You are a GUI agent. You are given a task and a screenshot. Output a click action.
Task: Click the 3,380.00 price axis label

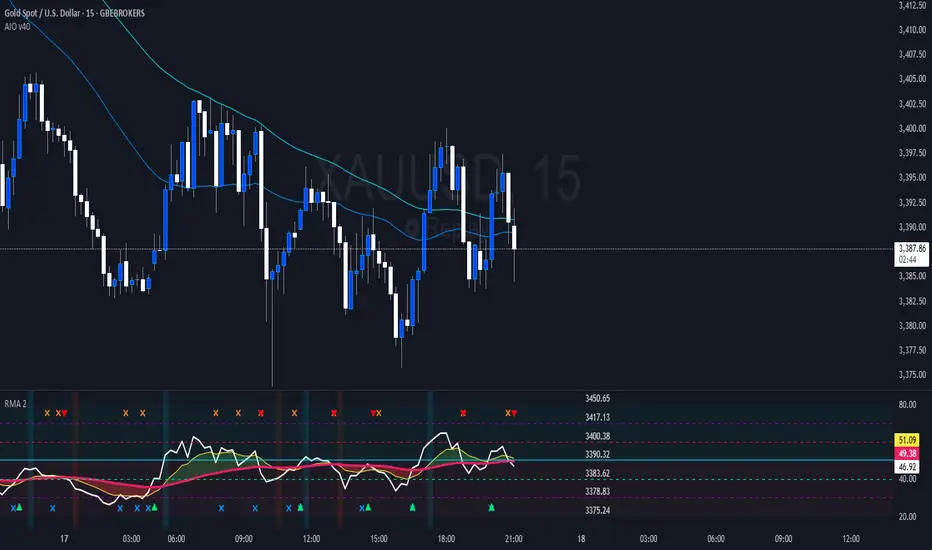912,326
